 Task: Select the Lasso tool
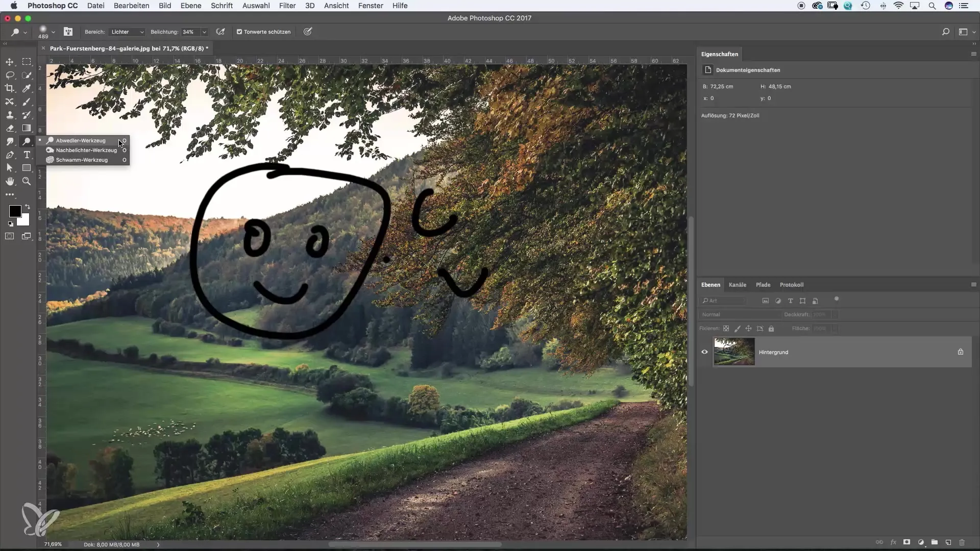click(x=10, y=75)
